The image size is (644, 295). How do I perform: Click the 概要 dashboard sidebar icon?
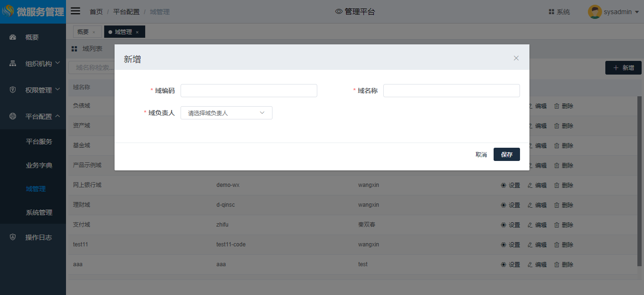click(x=13, y=37)
